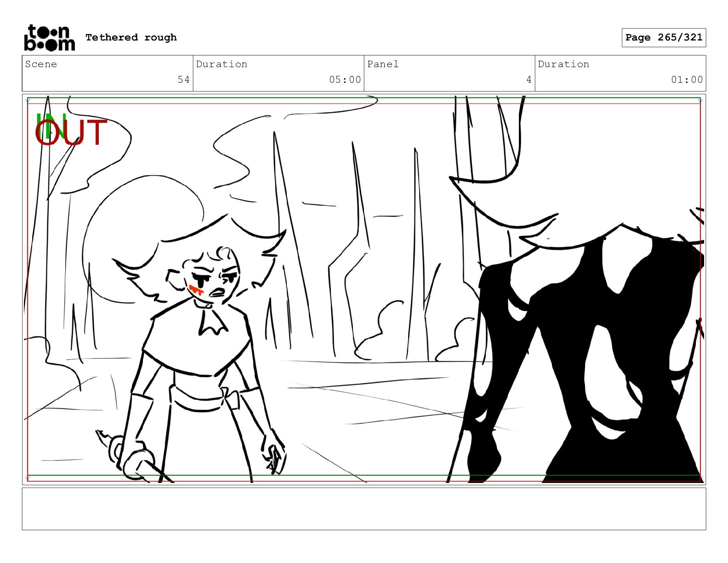Screen dimensions: 728x563
Task: Click the panel Duration value 01:00
Action: click(687, 80)
